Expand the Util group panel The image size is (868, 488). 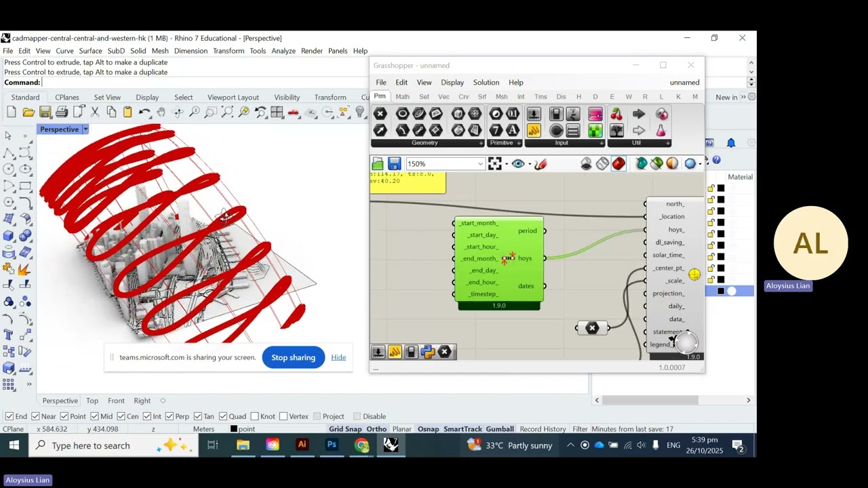pos(668,143)
